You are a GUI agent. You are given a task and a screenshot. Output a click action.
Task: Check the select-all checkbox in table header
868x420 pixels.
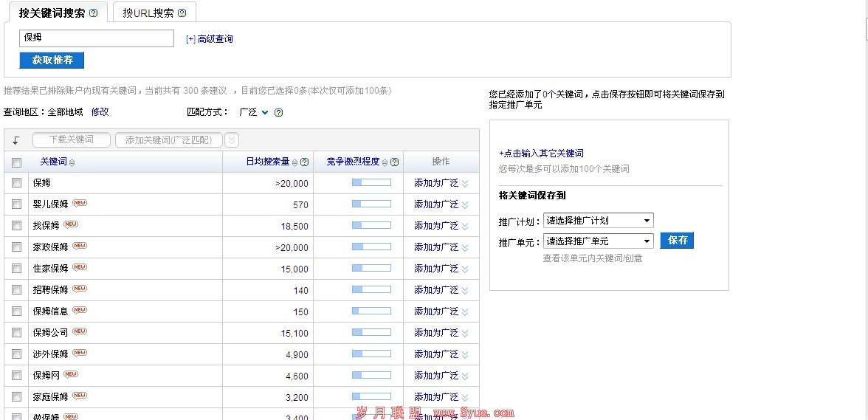pos(17,162)
